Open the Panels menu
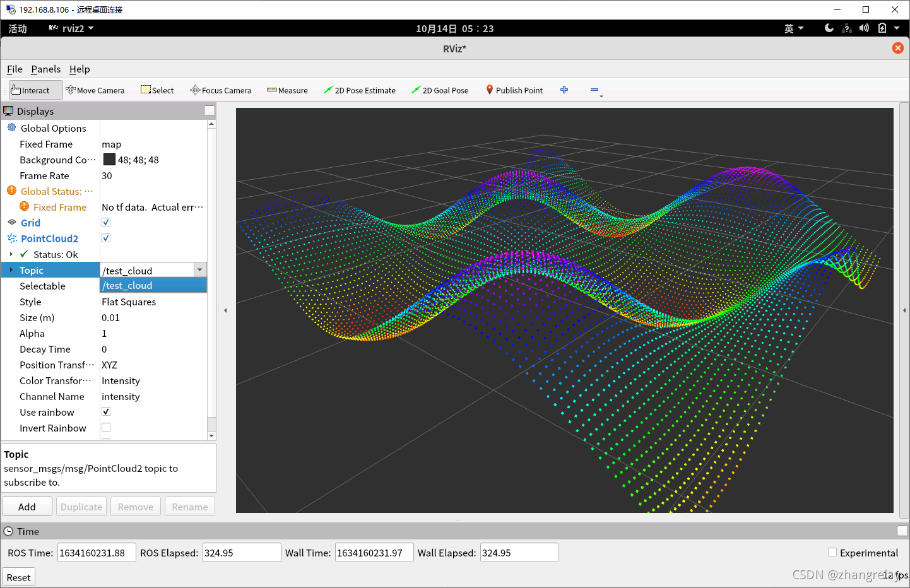This screenshot has height=588, width=910. [46, 69]
